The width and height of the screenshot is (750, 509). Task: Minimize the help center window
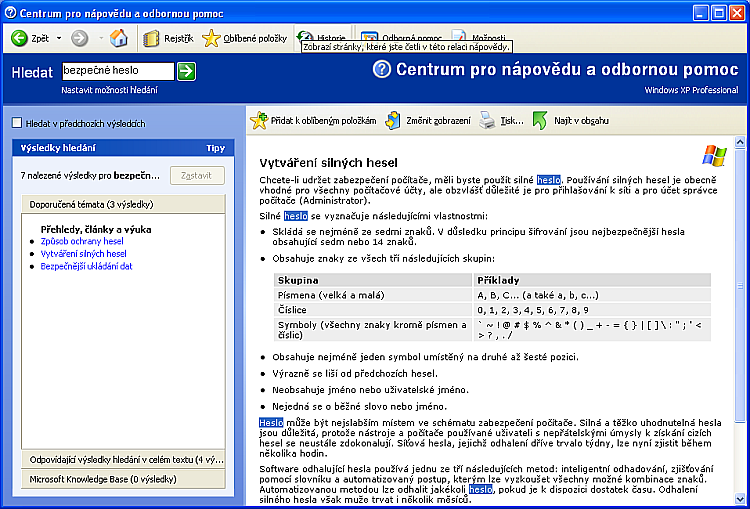click(x=701, y=13)
